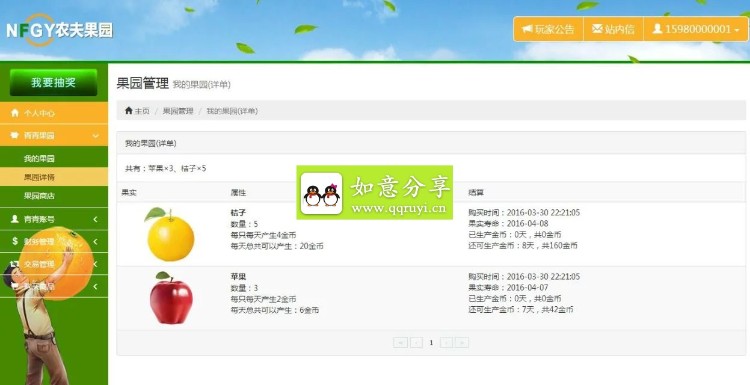The image size is (750, 385).
Task: Open the 15980000001 account dropdown
Action: pyautogui.click(x=696, y=29)
